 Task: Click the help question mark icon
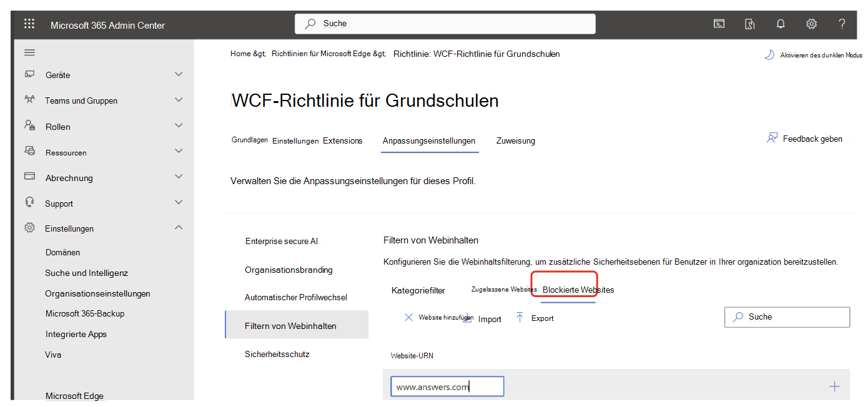841,23
